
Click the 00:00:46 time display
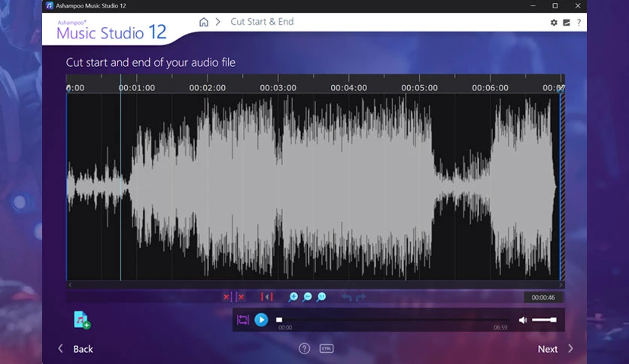(543, 298)
